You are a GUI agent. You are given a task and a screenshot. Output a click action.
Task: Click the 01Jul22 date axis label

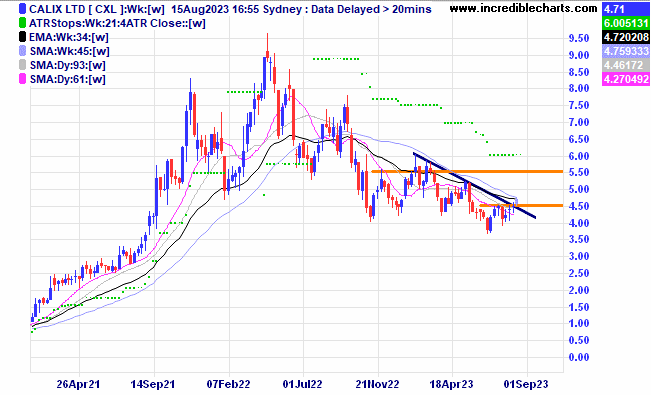point(302,384)
